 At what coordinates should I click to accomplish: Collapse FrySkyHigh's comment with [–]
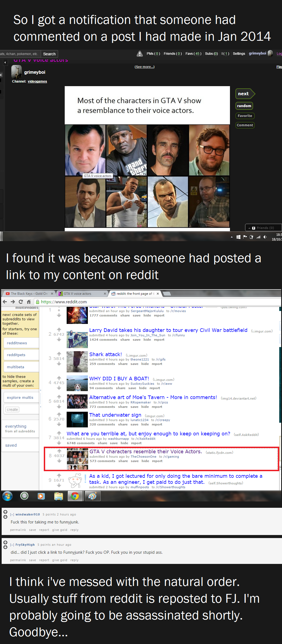tap(12, 545)
